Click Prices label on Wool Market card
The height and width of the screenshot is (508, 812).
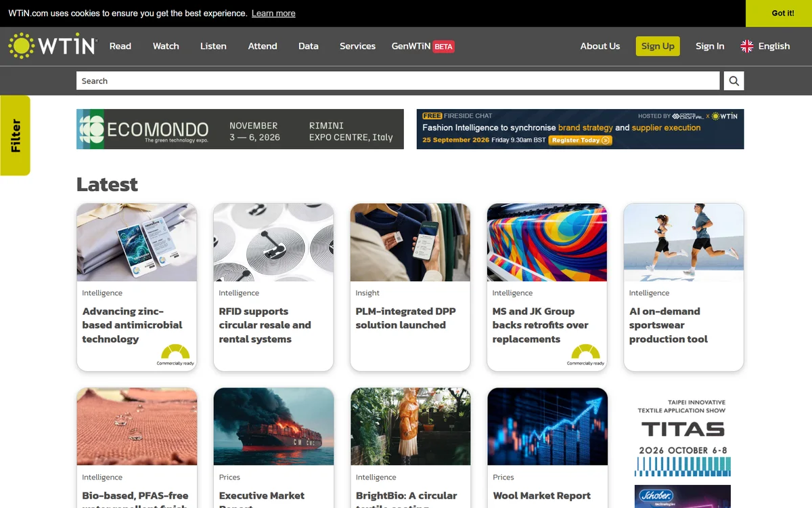(503, 478)
